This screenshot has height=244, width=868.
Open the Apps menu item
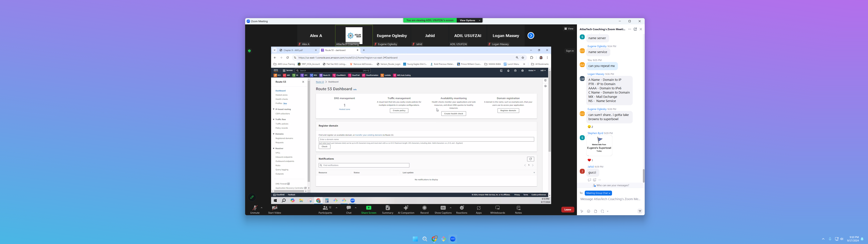(x=478, y=209)
